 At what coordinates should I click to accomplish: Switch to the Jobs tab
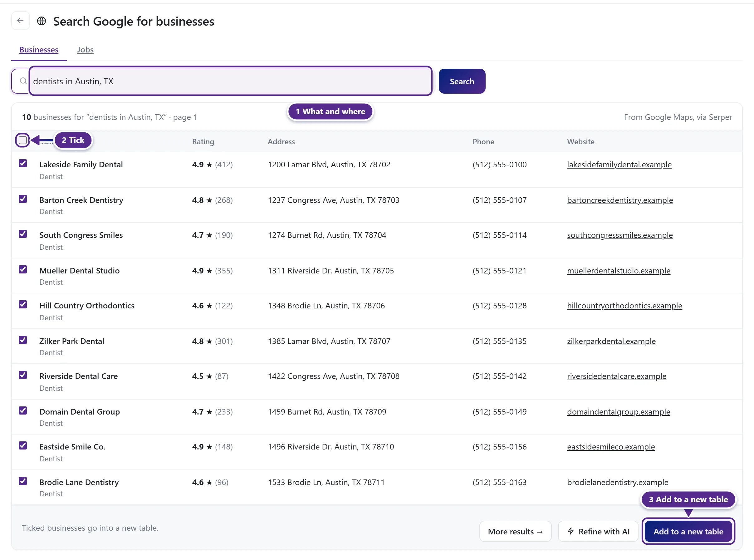pyautogui.click(x=85, y=50)
